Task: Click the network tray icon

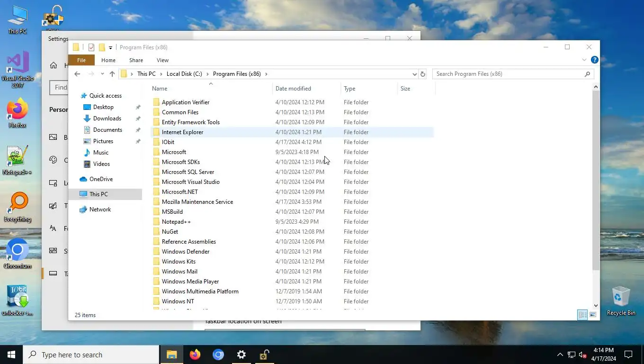Action: 572,355
